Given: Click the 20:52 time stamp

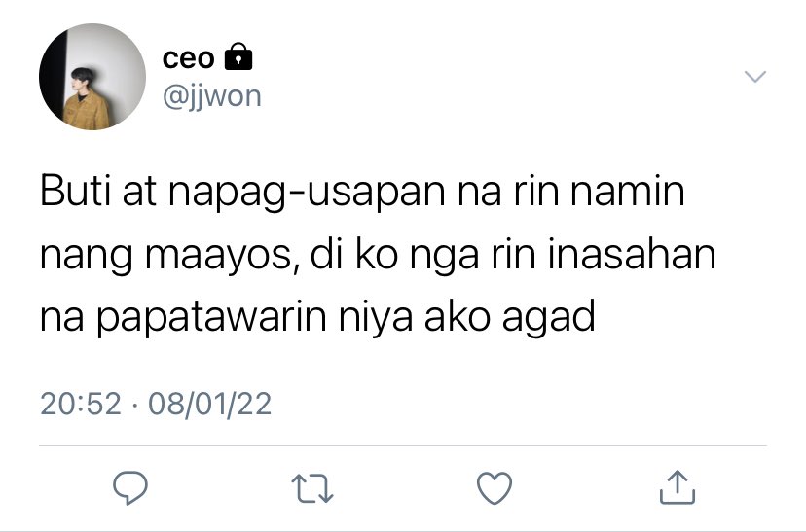Looking at the screenshot, I should point(81,404).
